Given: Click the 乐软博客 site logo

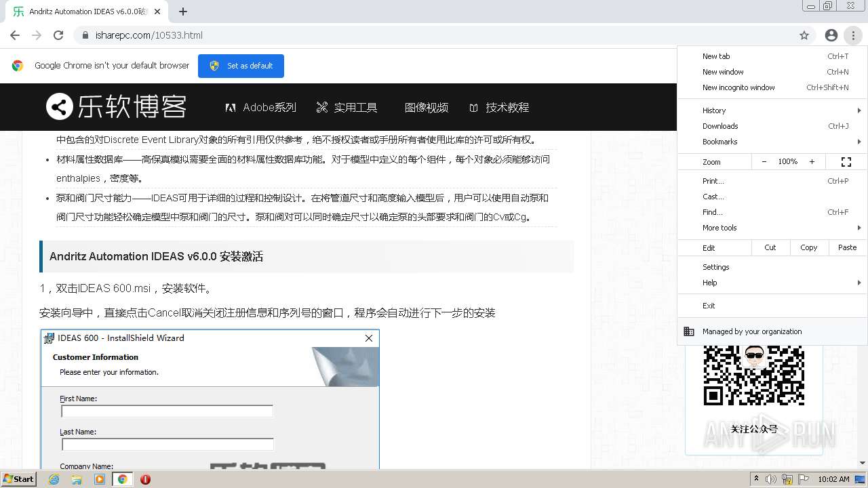Looking at the screenshot, I should [116, 107].
